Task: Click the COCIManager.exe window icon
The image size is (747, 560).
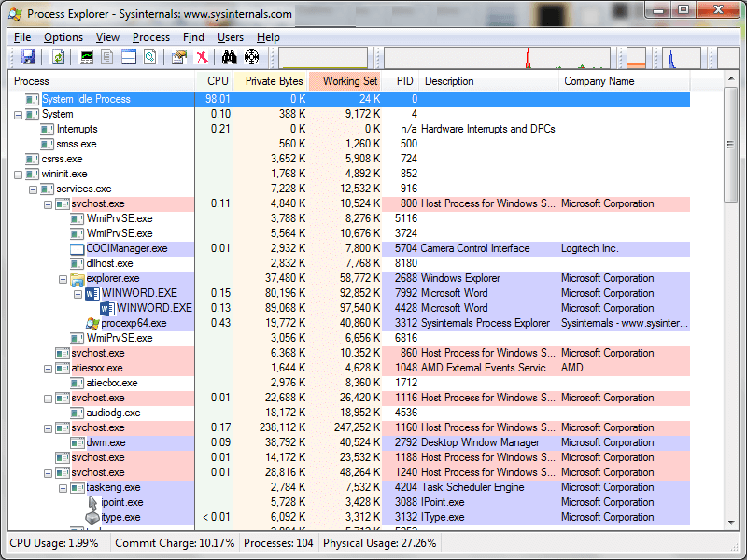Action: click(x=77, y=248)
